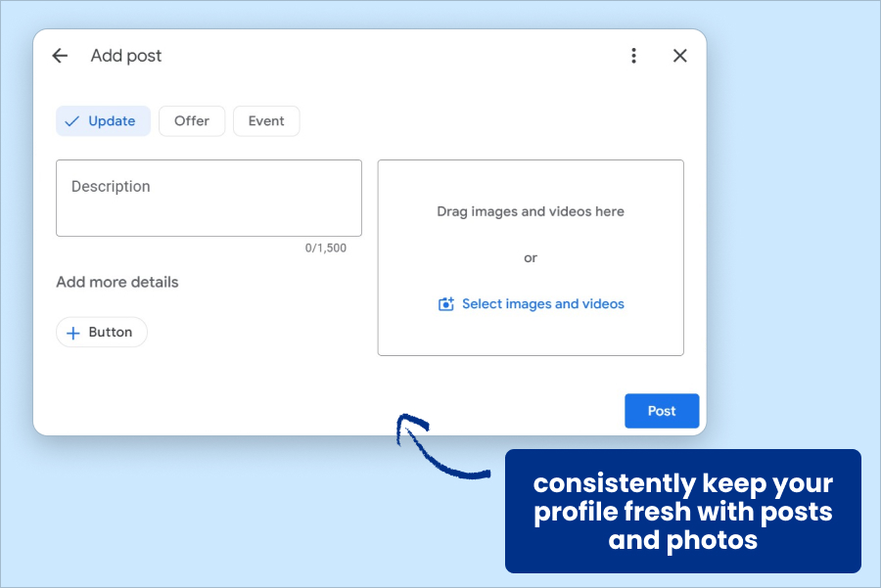Focus the Description text box

point(209,198)
